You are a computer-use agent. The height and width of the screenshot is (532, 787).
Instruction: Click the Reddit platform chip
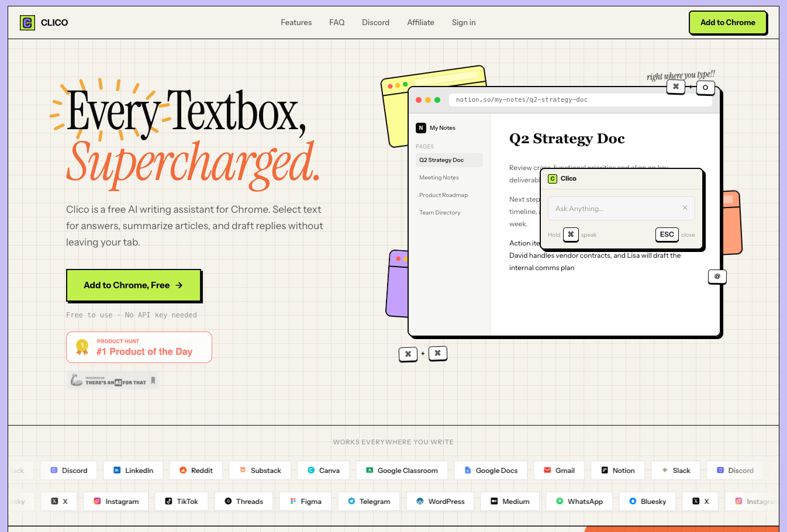(196, 471)
